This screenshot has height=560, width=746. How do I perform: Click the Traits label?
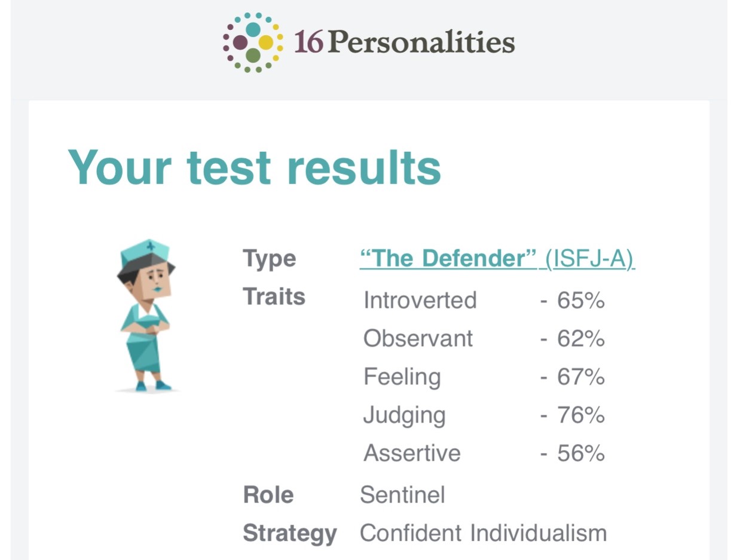(274, 297)
